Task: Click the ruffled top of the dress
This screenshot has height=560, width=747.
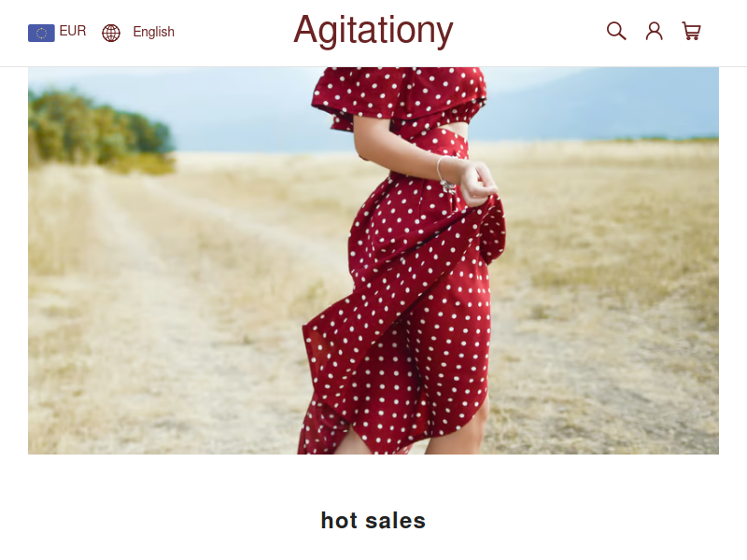Action: tap(401, 95)
